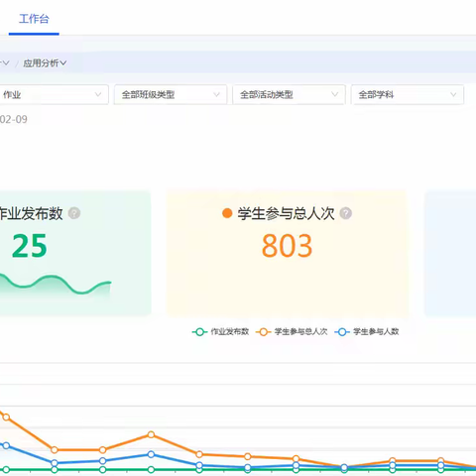The height and width of the screenshot is (476, 476).
Task: Toggle the 学生参与人数 series in legend
Action: [367, 331]
